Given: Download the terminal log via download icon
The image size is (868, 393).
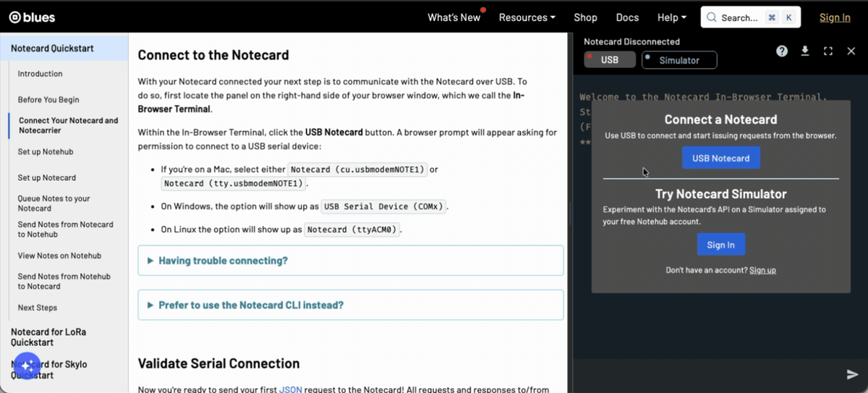Looking at the screenshot, I should pos(805,51).
